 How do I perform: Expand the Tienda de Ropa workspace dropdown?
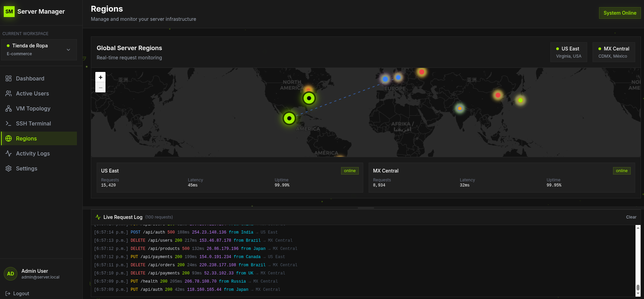tap(39, 50)
